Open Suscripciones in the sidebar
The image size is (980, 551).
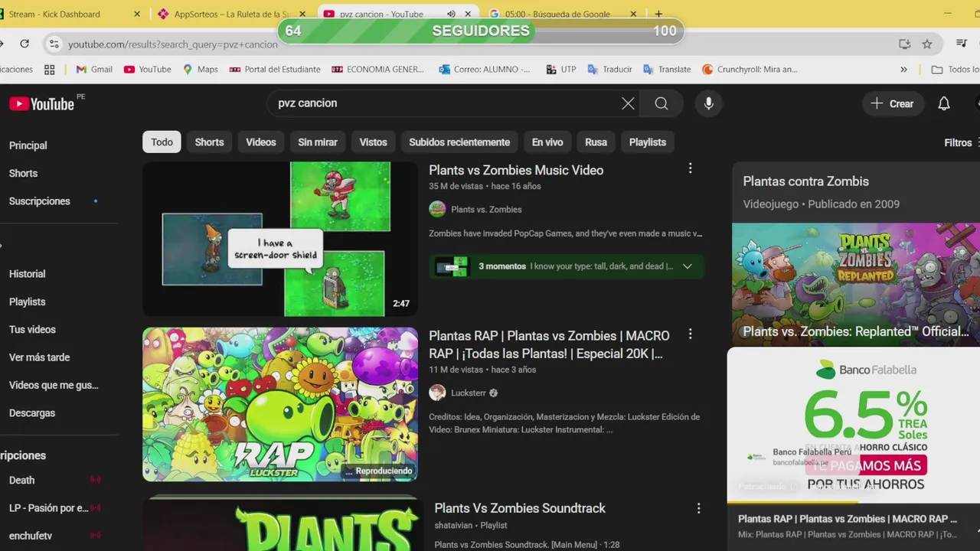click(x=40, y=201)
